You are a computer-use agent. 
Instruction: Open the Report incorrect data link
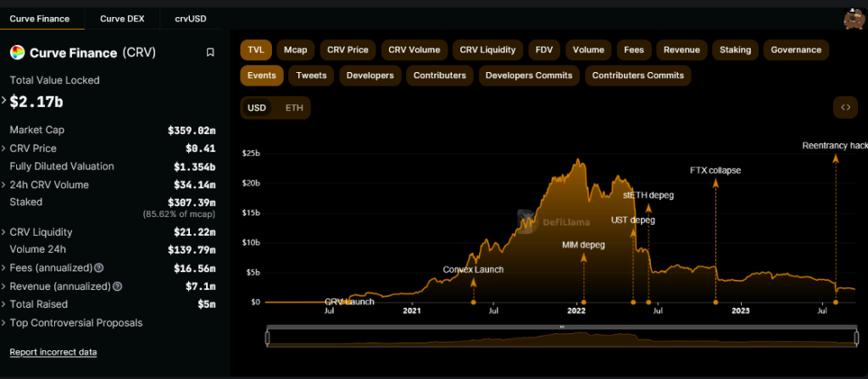53,352
